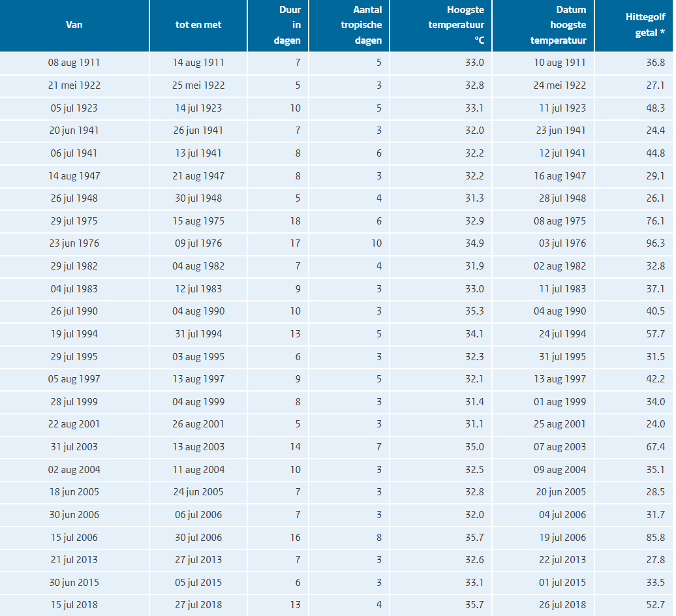Click the 'Datum hoogste temperatuur' header

(559, 25)
